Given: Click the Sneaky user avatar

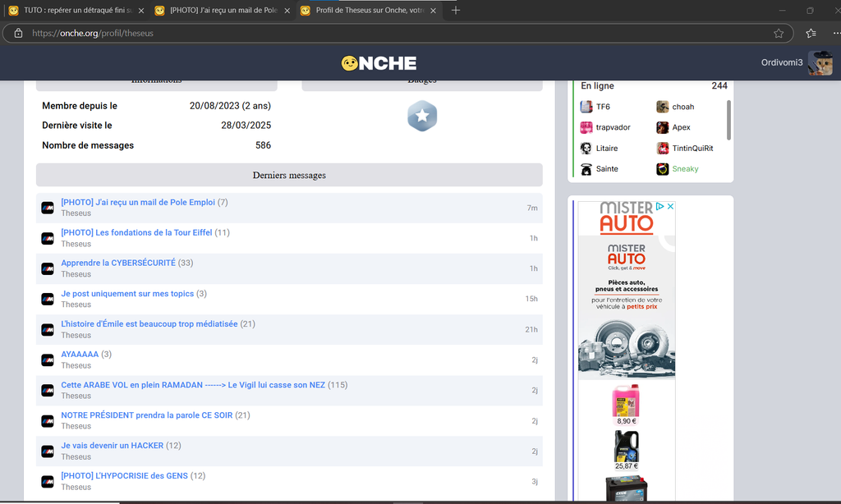Looking at the screenshot, I should [x=663, y=169].
